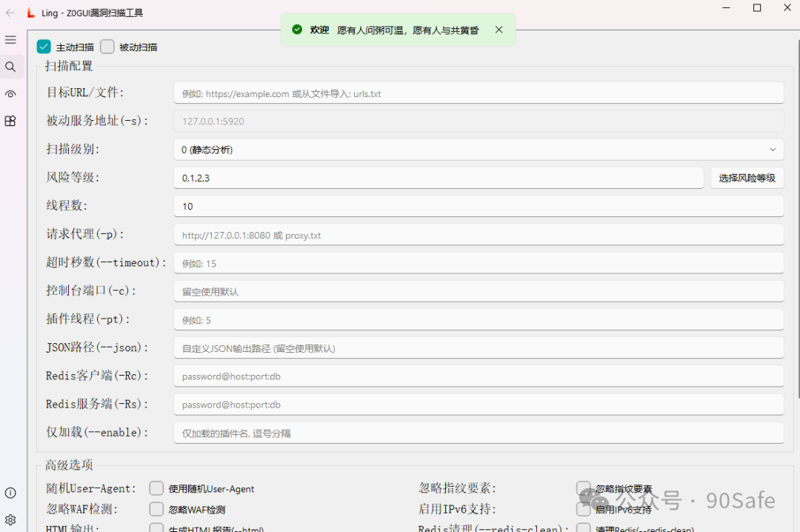The image size is (800, 532).
Task: Focus the 超时秒数 timeout input field
Action: pos(479,263)
